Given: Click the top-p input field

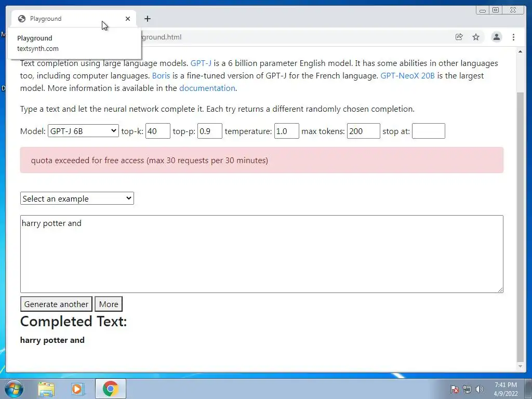Looking at the screenshot, I should point(210,131).
